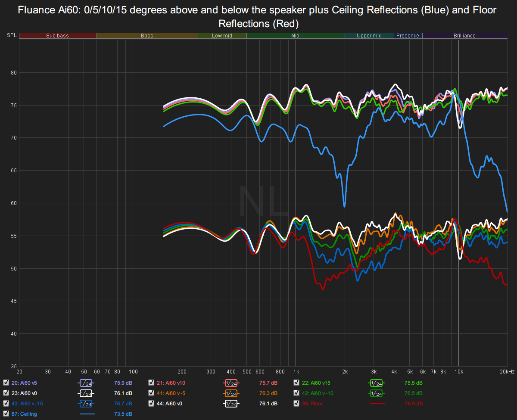
Task: Uncheck the 21: Ai60 v10 trace checkbox
Action: click(x=151, y=383)
